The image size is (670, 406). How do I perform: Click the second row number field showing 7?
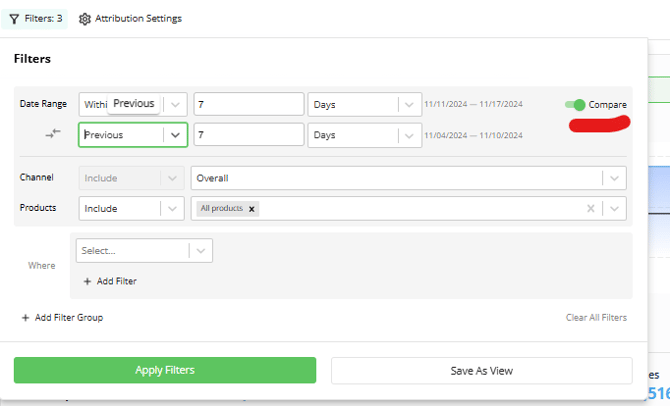coord(248,134)
